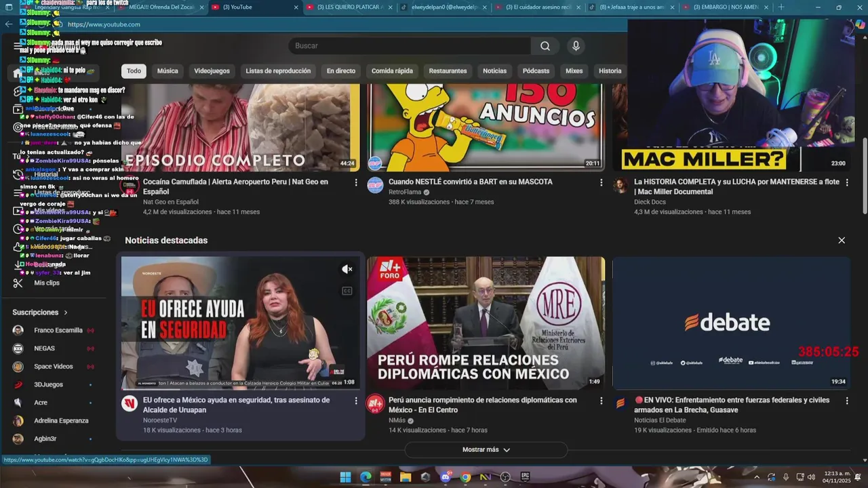The width and height of the screenshot is (868, 488).
Task: Select the En directo filter chip
Action: tap(341, 71)
